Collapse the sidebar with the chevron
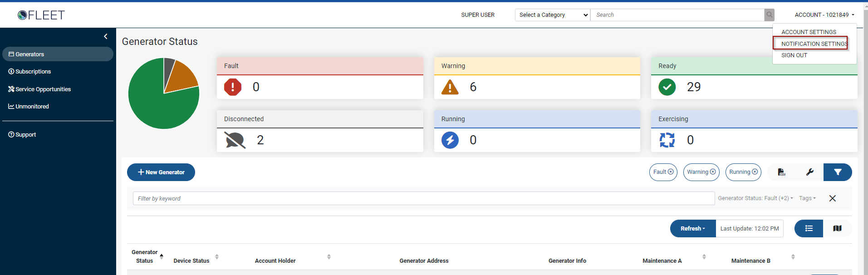The height and width of the screenshot is (275, 868). tap(106, 36)
